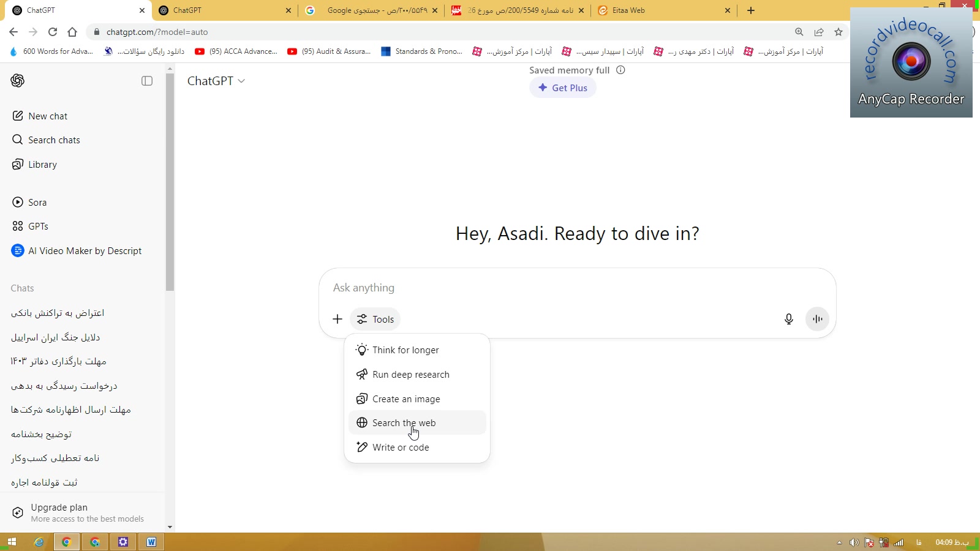Open Internet Explorer from the taskbar

tap(39, 542)
